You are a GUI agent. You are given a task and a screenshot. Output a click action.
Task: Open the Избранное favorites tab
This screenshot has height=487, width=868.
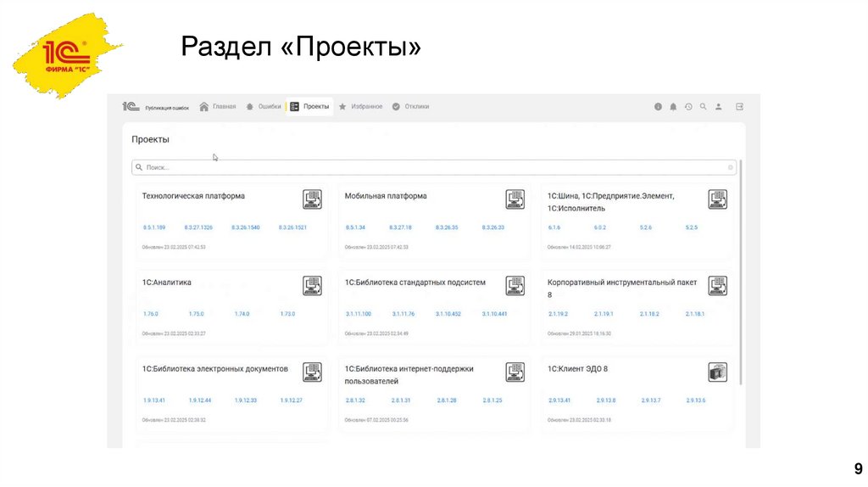point(360,106)
